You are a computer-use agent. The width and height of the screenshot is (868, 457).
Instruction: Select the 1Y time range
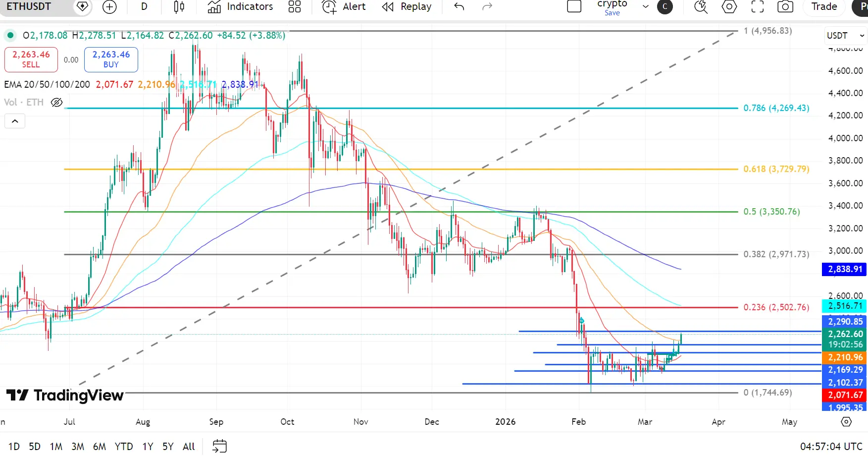pos(148,447)
